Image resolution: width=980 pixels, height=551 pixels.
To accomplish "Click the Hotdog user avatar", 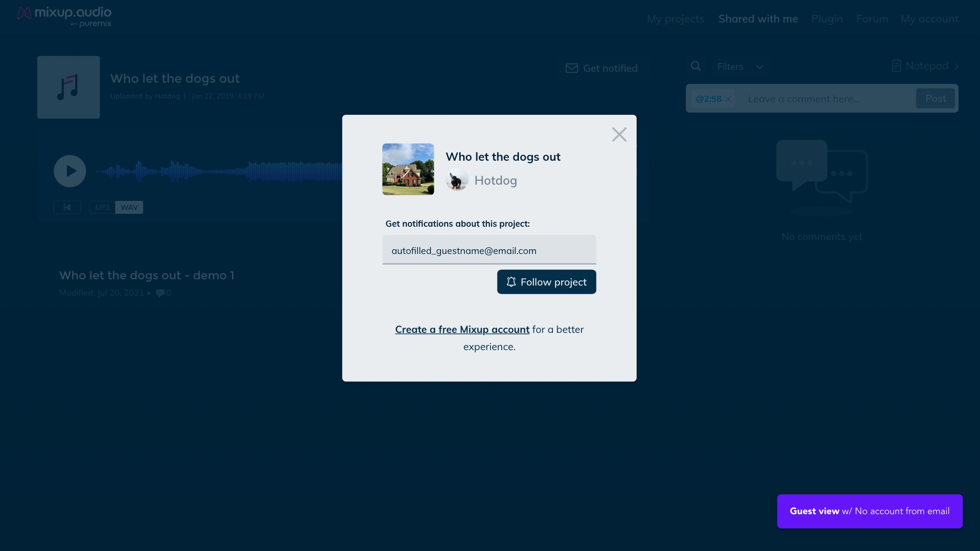I will coord(457,180).
